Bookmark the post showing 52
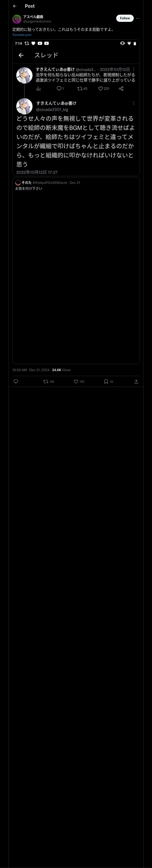Image resolution: width=152 pixels, height=868 pixels. click(x=109, y=381)
